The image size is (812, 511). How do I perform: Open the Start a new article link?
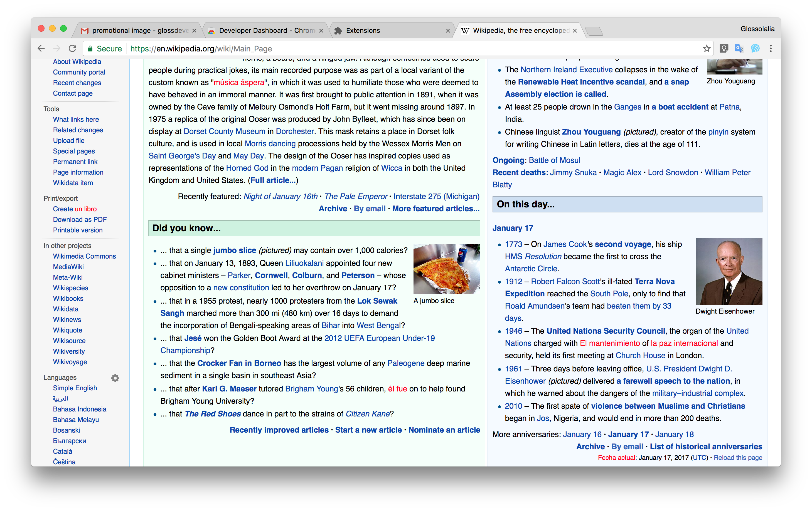coord(368,430)
